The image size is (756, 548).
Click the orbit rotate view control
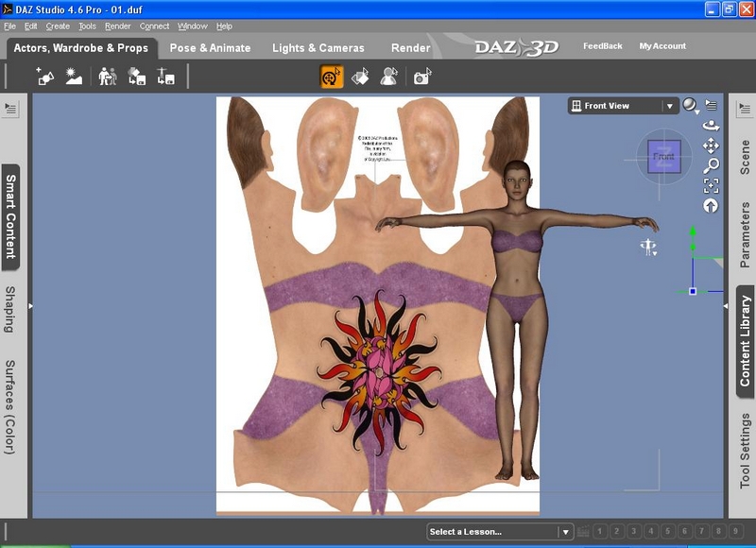click(x=711, y=127)
